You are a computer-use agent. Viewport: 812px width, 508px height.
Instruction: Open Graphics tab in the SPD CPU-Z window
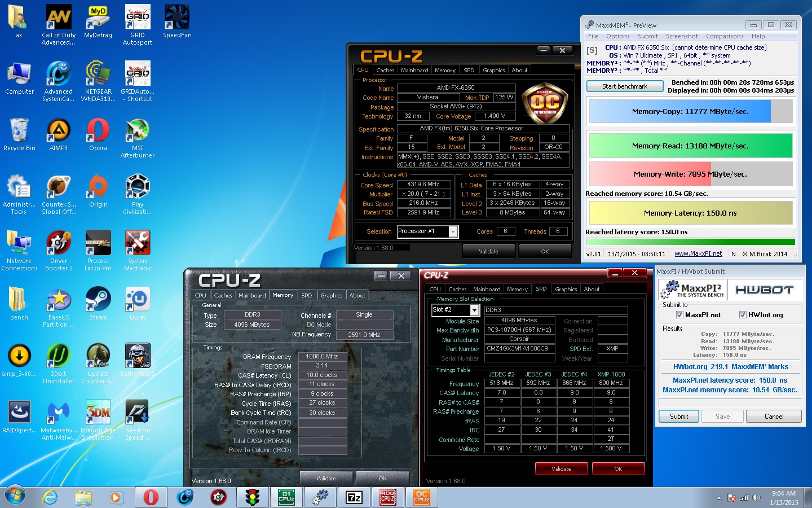coord(566,289)
